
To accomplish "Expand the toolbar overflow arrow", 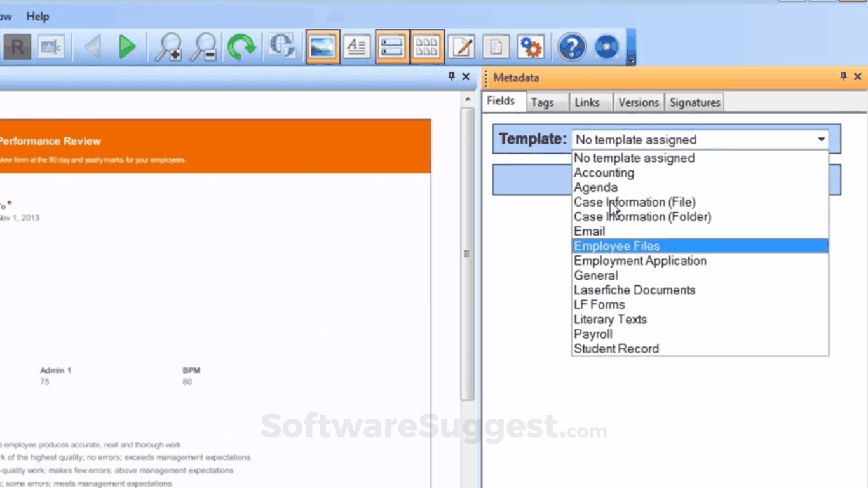I will click(631, 59).
